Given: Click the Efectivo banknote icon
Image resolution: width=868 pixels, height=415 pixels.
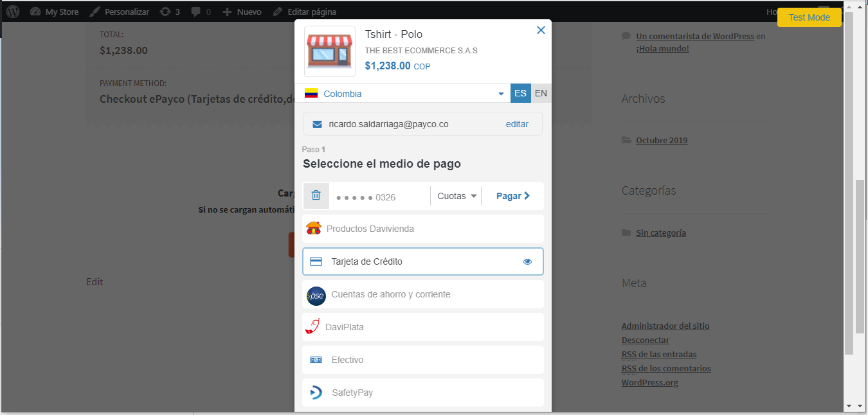Looking at the screenshot, I should pyautogui.click(x=316, y=360).
